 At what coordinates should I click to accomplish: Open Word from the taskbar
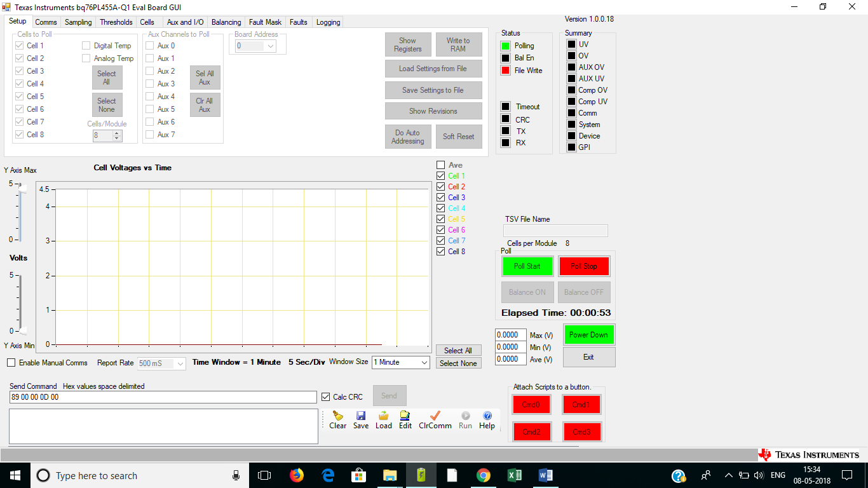tap(546, 475)
